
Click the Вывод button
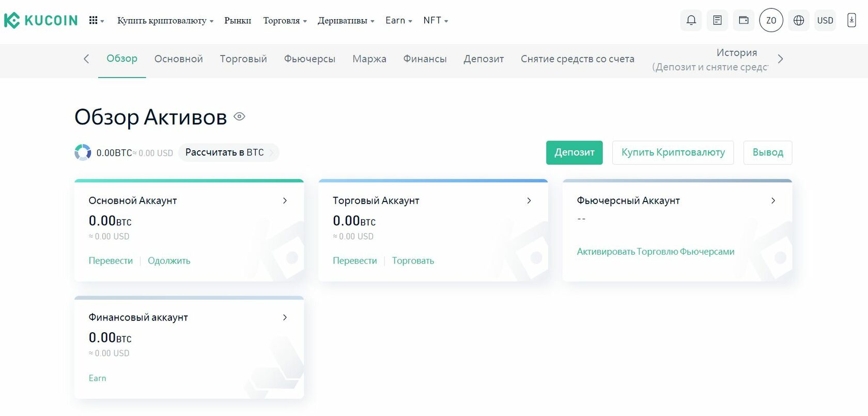(768, 152)
